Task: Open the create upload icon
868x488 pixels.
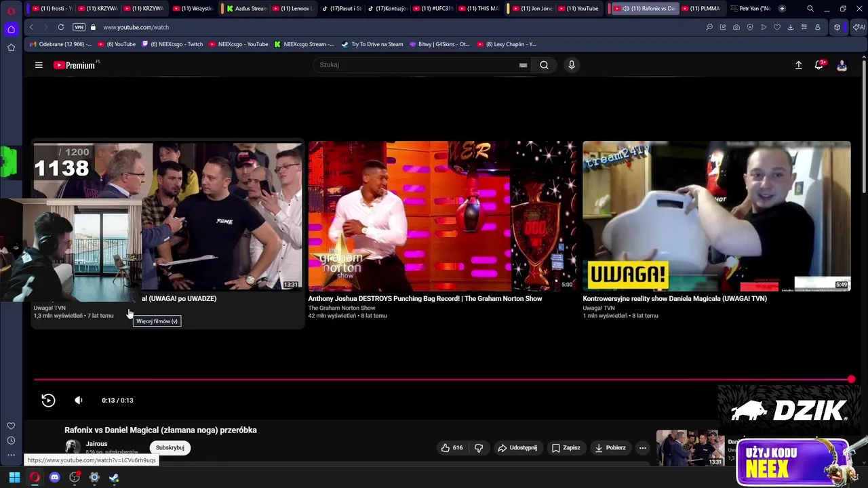Action: coord(799,65)
